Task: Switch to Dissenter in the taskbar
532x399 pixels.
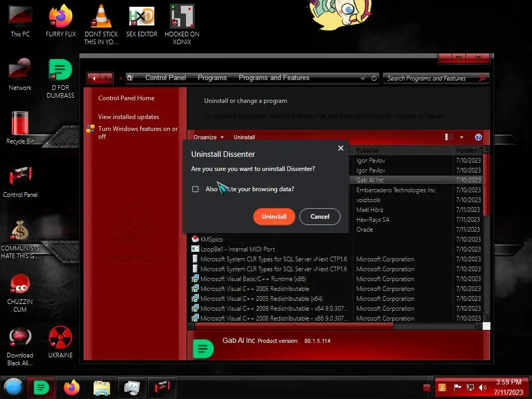Action: pyautogui.click(x=41, y=387)
